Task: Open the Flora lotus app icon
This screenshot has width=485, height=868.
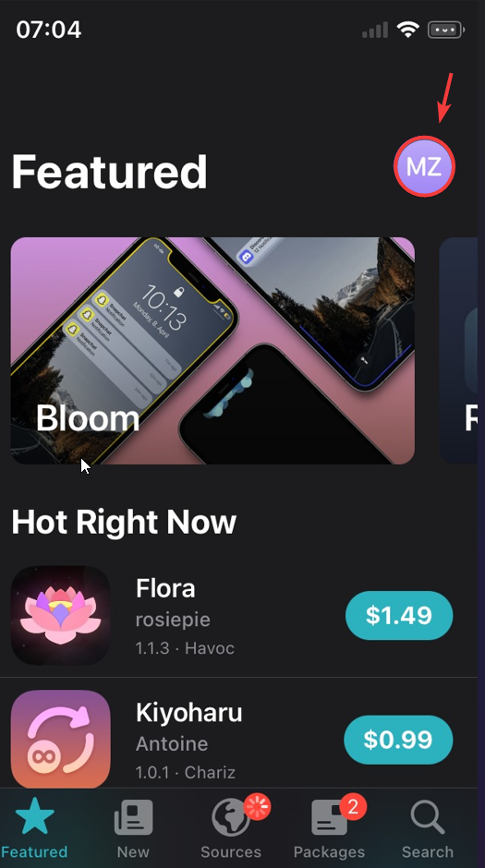Action: (61, 615)
